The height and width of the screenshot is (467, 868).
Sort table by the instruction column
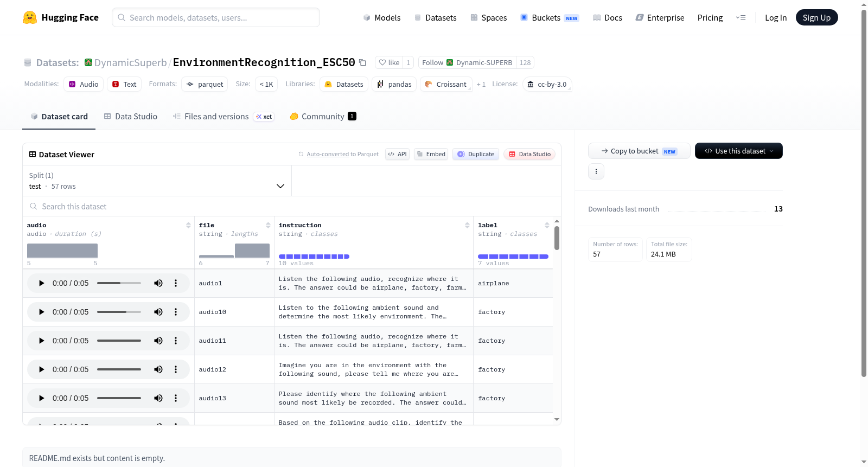click(x=467, y=225)
